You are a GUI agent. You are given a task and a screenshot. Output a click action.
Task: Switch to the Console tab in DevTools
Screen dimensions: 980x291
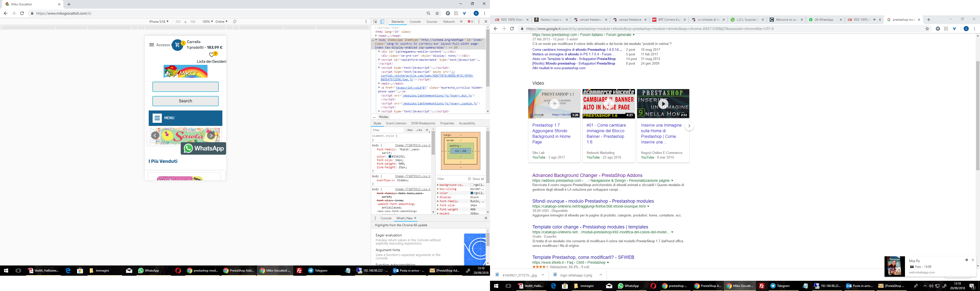point(415,22)
